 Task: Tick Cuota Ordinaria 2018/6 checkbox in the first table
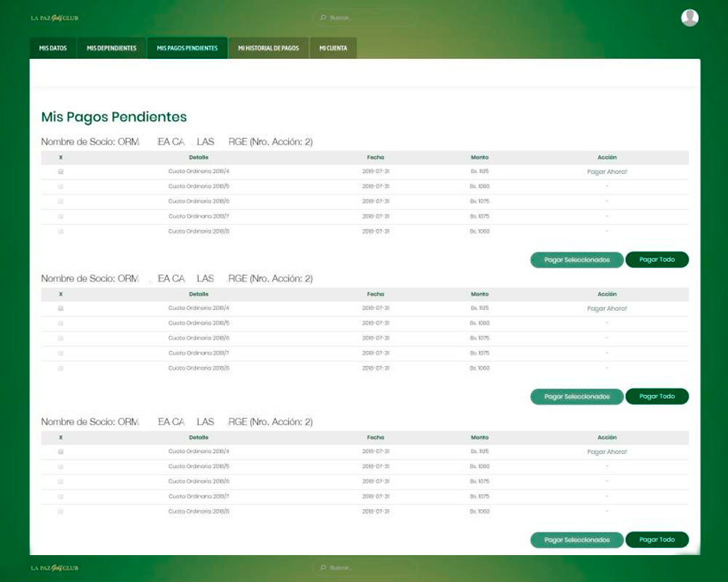pyautogui.click(x=60, y=202)
